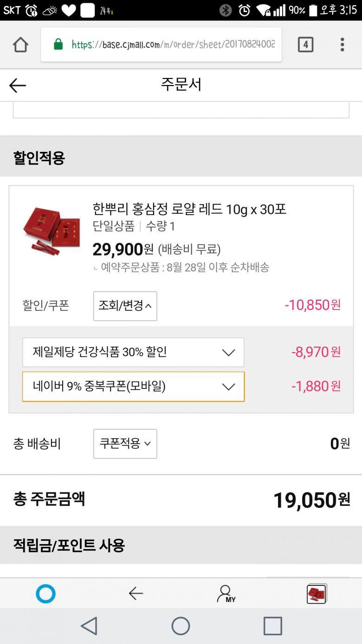Open the 네이버 9% 중복쿠폰(모바일) dropdown
The height and width of the screenshot is (644, 362).
tap(133, 387)
